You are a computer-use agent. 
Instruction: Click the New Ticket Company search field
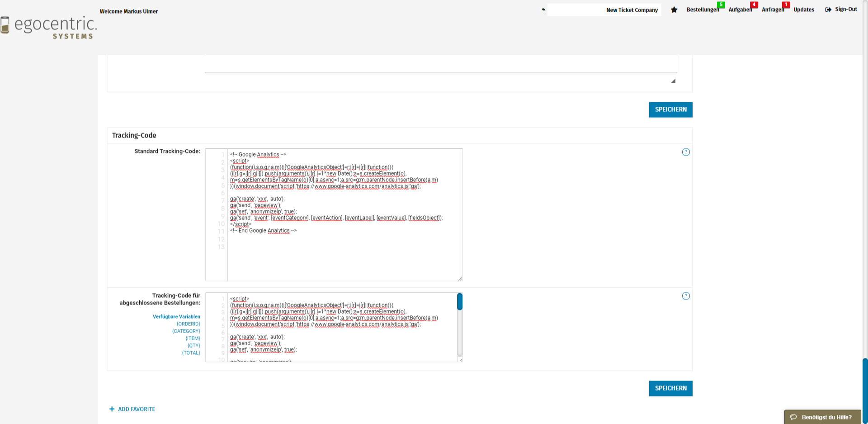point(604,10)
